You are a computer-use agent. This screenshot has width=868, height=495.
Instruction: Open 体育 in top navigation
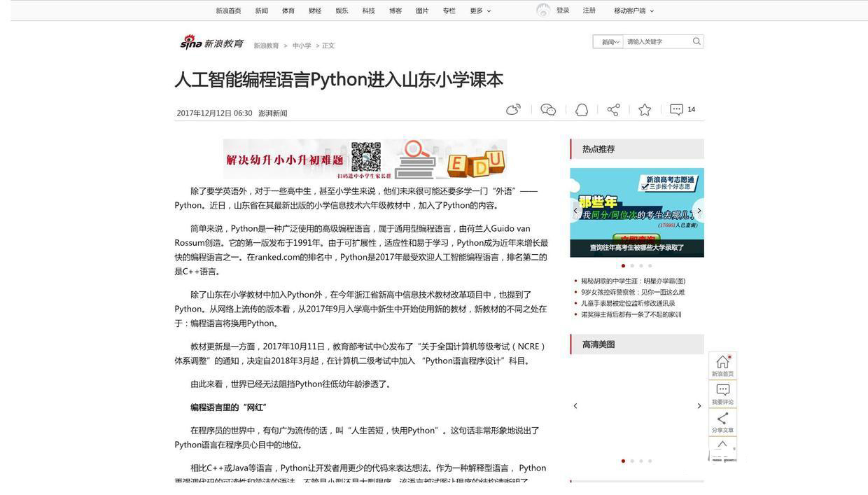288,11
